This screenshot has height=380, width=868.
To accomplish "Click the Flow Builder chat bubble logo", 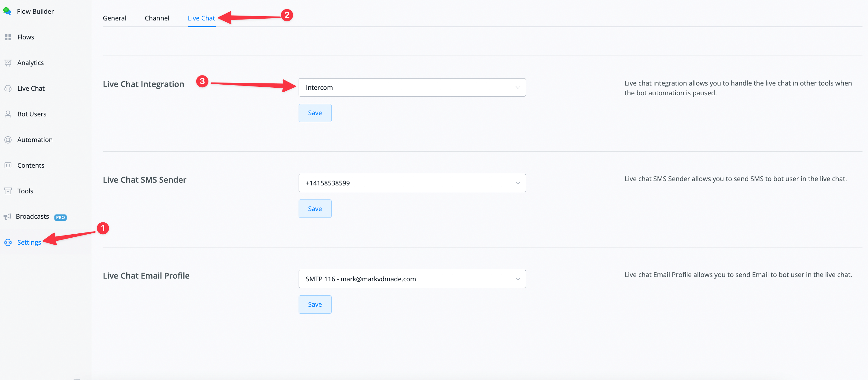I will point(7,11).
